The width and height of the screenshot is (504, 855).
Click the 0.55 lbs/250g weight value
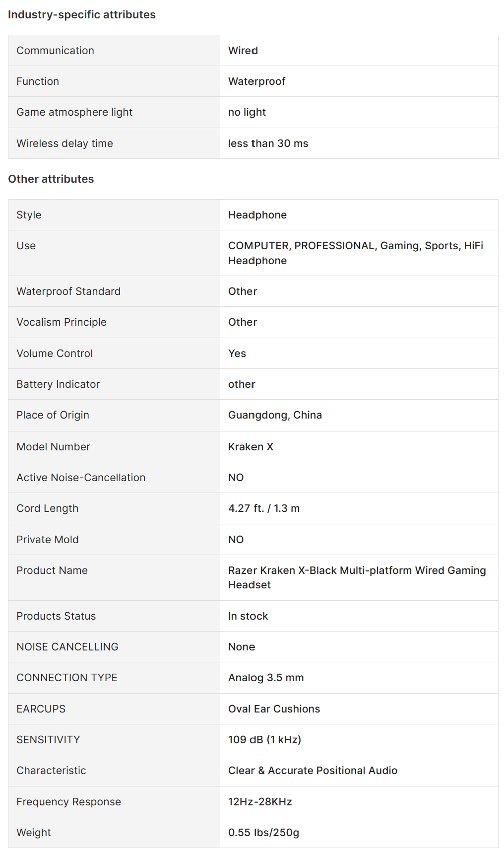[263, 833]
